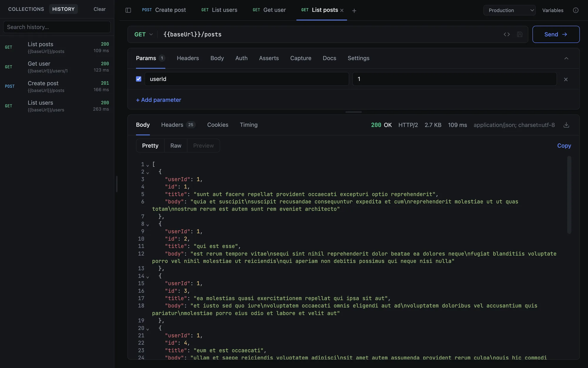Select the HTTP/2 protocol label

[408, 125]
